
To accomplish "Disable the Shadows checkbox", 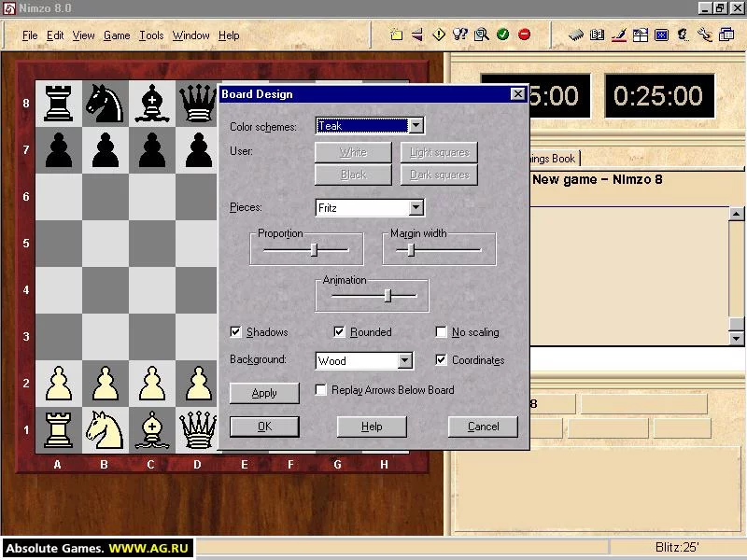I will [x=235, y=332].
